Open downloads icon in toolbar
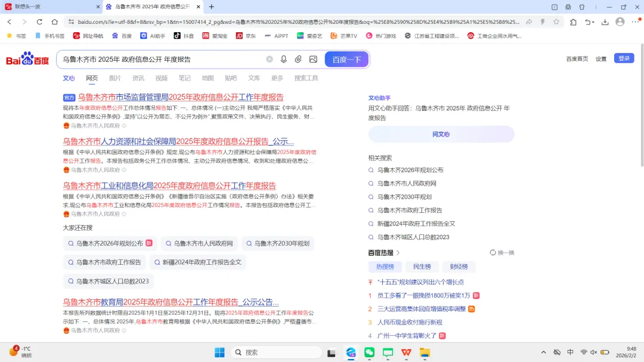Image resolution: width=644 pixels, height=362 pixels. click(605, 22)
